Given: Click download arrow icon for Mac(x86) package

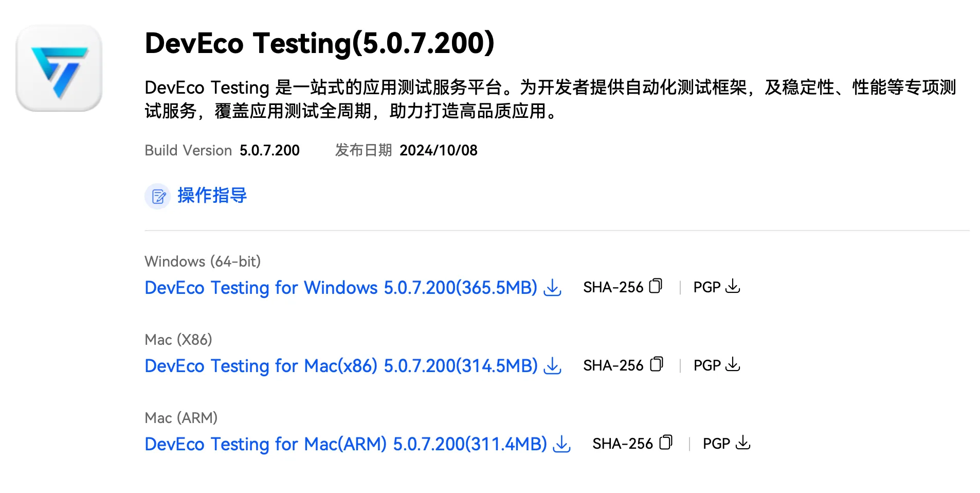Looking at the screenshot, I should coord(553,366).
